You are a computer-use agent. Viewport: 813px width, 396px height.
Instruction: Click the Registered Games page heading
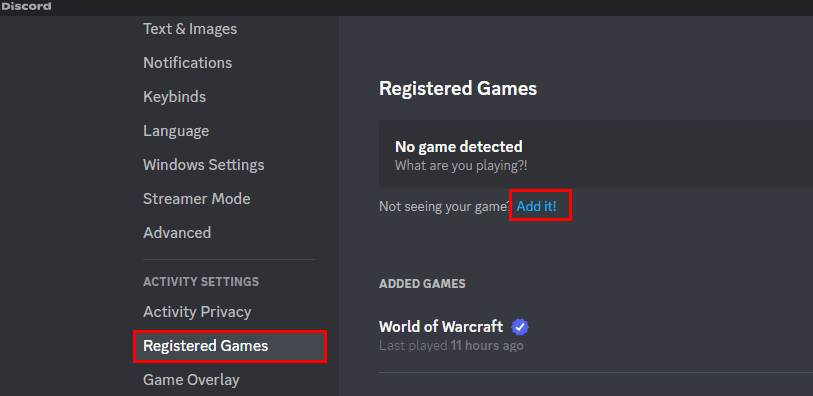click(x=458, y=89)
